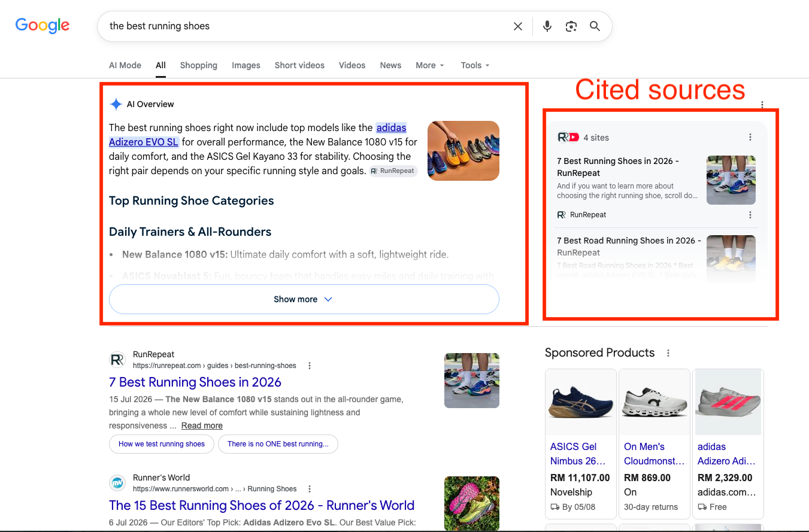Open the three-dot menu above the sources panel
Viewport: 809px width, 532px height.
pyautogui.click(x=762, y=105)
